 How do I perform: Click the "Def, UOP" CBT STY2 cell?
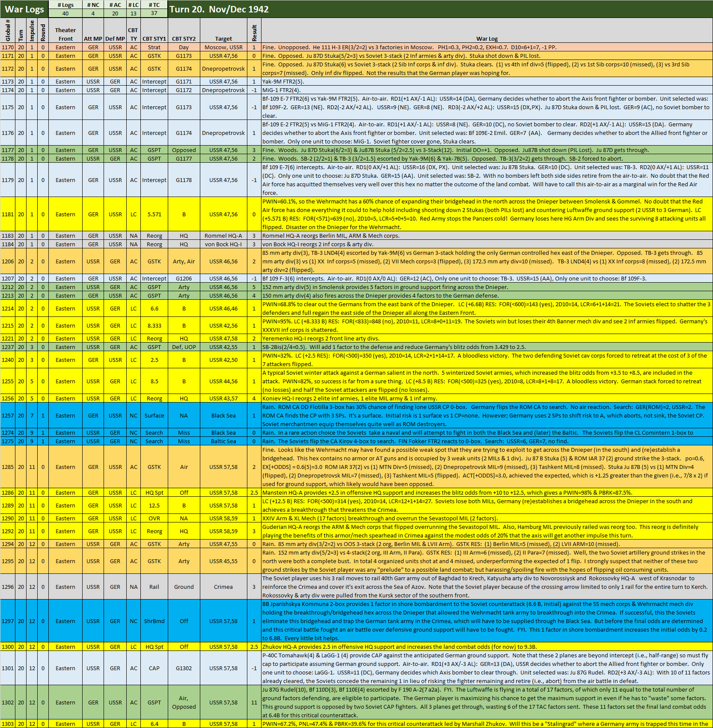coord(184,347)
